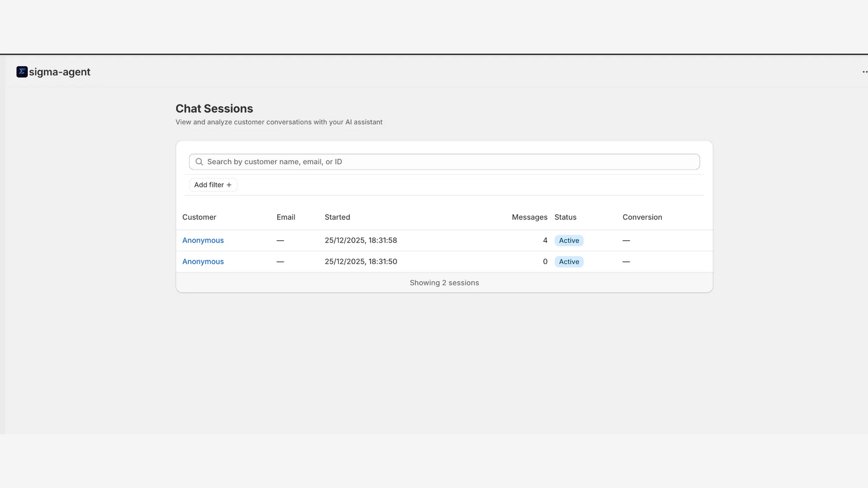Click the message count 4 in first row

coord(545,240)
